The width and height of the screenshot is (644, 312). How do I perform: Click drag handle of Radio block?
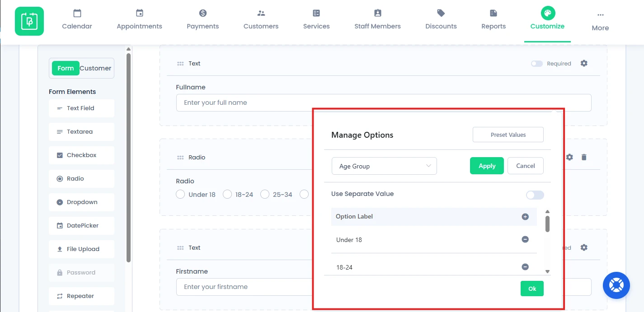pyautogui.click(x=180, y=158)
